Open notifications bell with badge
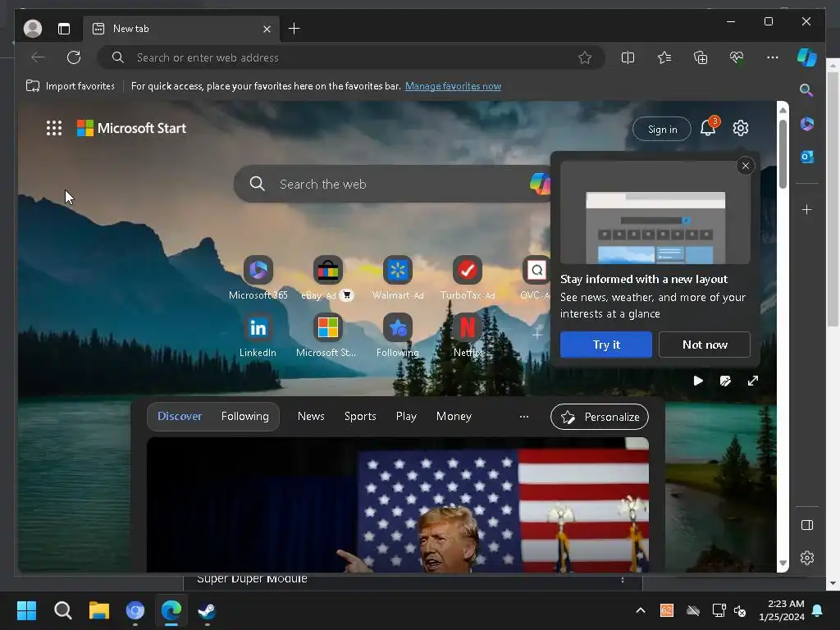 pos(709,127)
